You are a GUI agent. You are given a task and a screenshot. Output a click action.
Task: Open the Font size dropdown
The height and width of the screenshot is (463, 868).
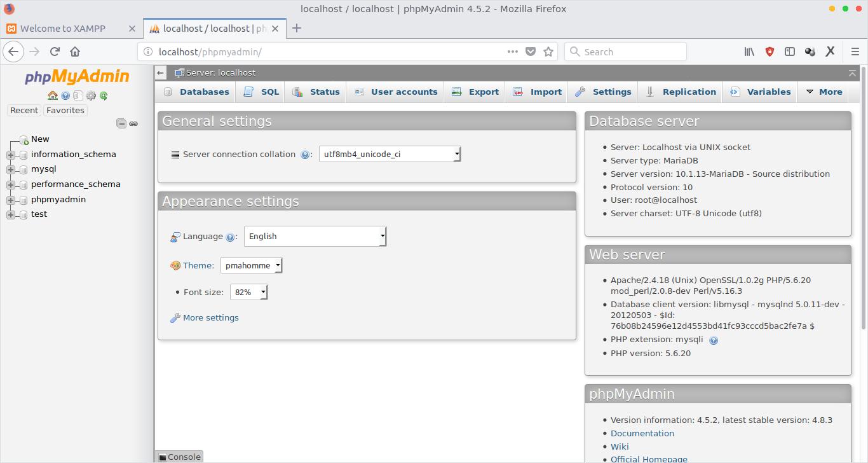248,292
